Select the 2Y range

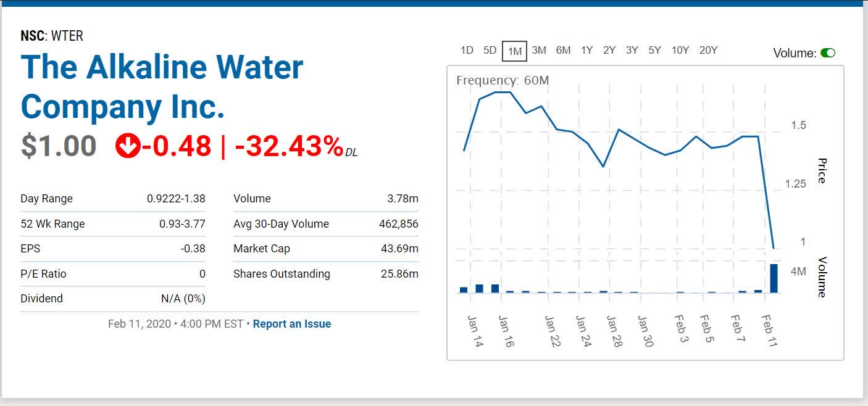tap(609, 50)
